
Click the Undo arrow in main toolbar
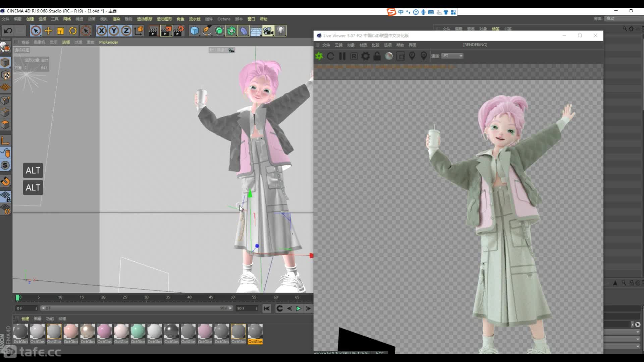pyautogui.click(x=8, y=31)
